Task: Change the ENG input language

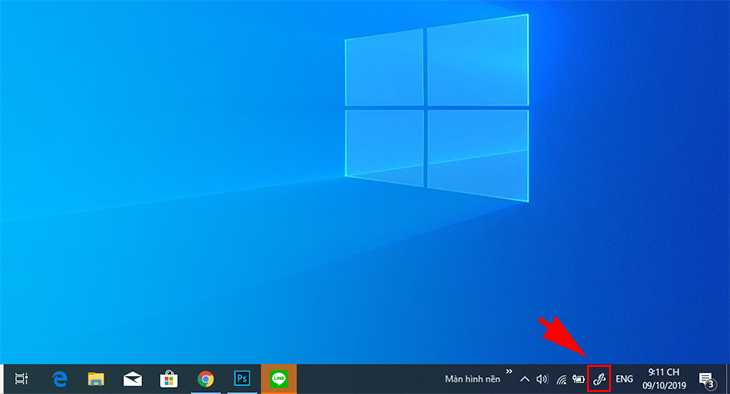Action: click(x=624, y=379)
